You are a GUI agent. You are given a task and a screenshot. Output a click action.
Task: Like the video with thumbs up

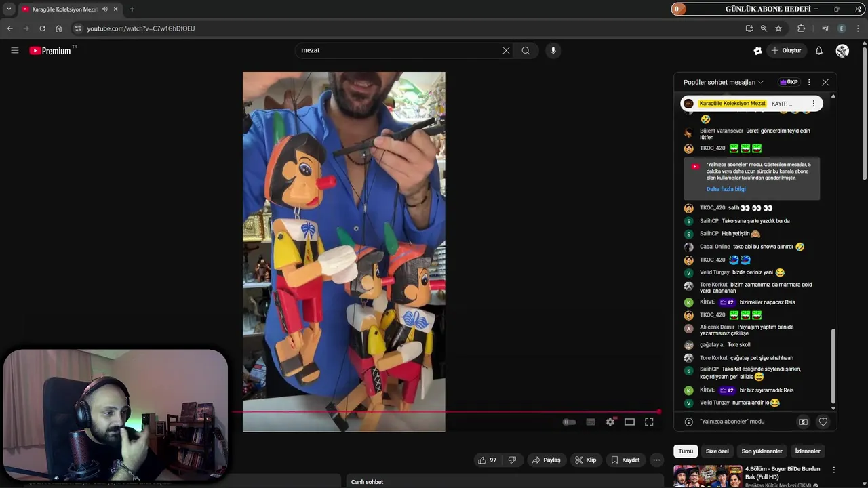click(x=487, y=460)
